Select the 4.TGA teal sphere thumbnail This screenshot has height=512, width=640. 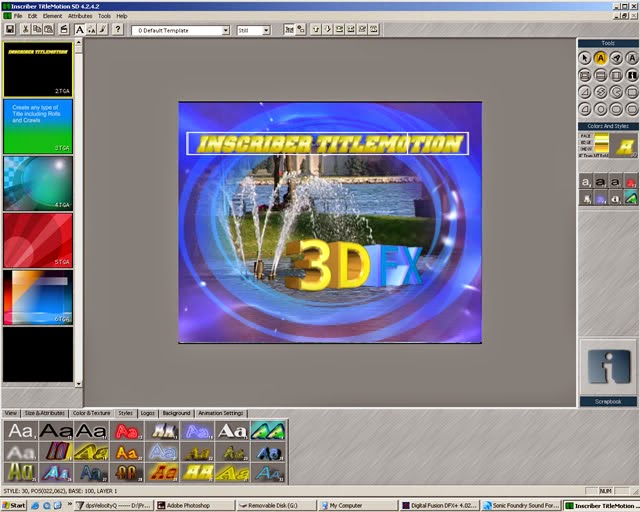tap(38, 183)
